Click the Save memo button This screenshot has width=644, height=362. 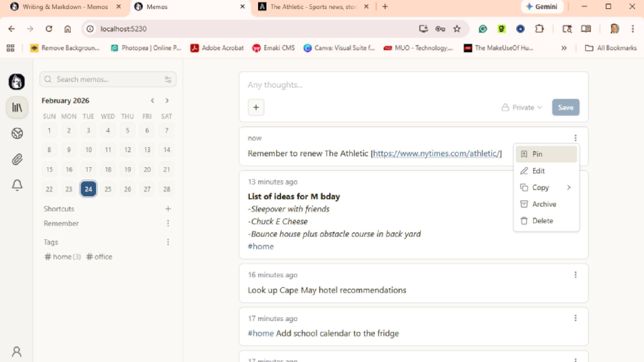(566, 107)
